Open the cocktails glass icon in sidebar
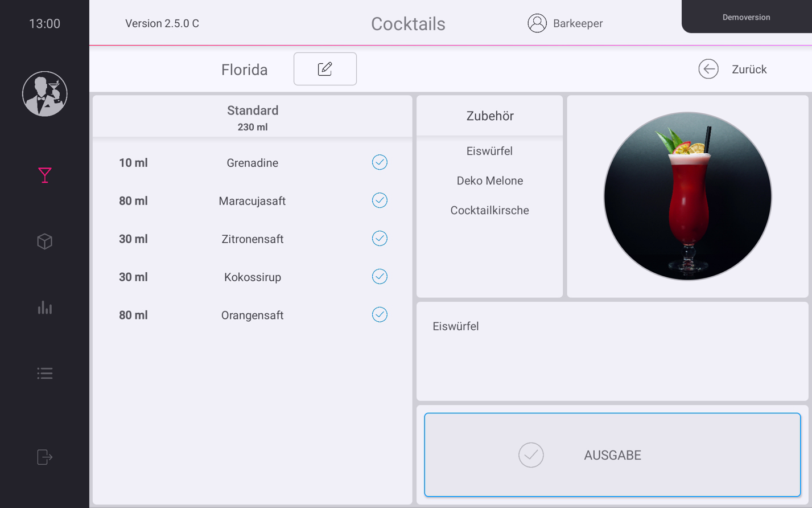The image size is (812, 508). pos(44,175)
